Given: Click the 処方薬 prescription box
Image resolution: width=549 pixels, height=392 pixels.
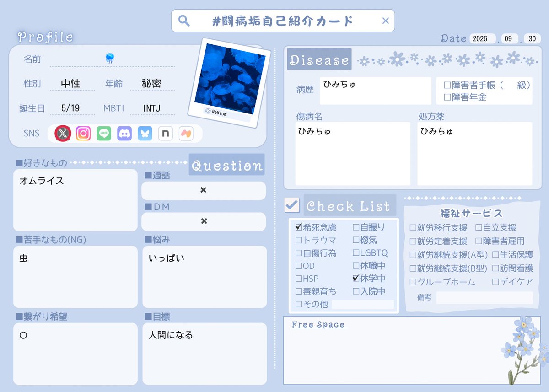Looking at the screenshot, I should 475,153.
